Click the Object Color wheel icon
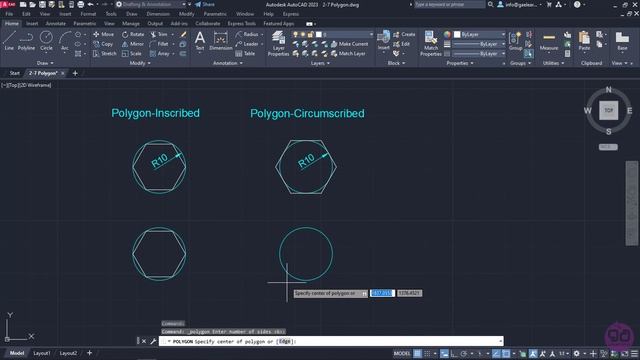The height and width of the screenshot is (360, 640). point(447,34)
